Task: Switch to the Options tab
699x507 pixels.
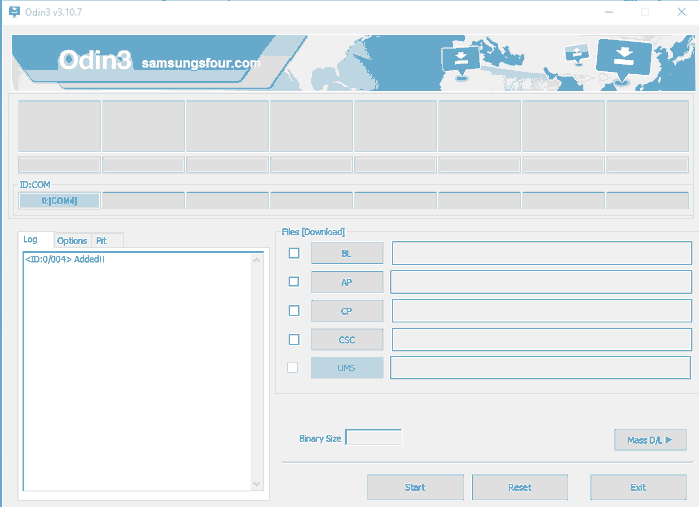Action: pyautogui.click(x=72, y=241)
